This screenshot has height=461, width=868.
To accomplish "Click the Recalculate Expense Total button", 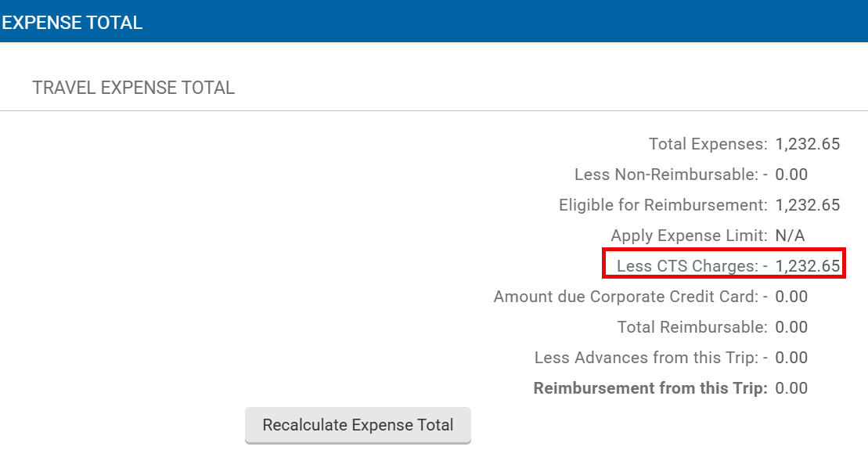I will click(x=358, y=425).
